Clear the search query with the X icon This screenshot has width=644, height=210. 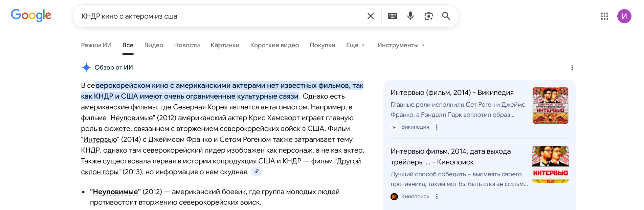click(x=371, y=16)
